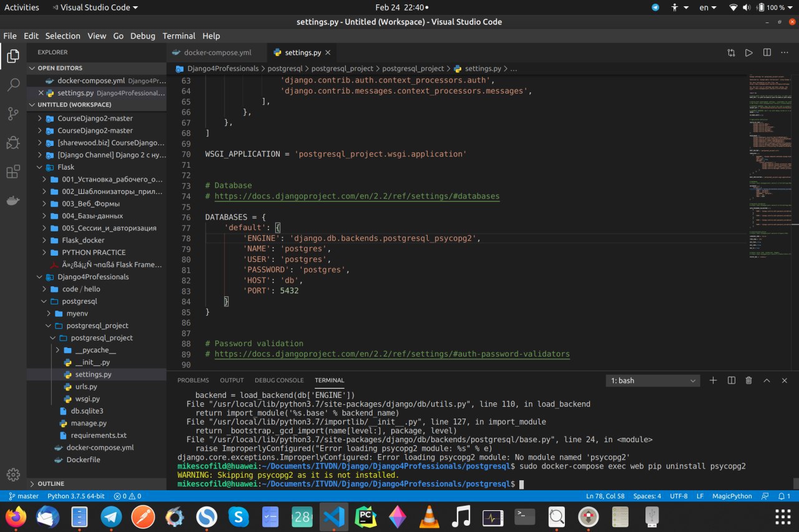799x532 pixels.
Task: Click Spaces: 4 indentation setting
Action: coord(647,496)
